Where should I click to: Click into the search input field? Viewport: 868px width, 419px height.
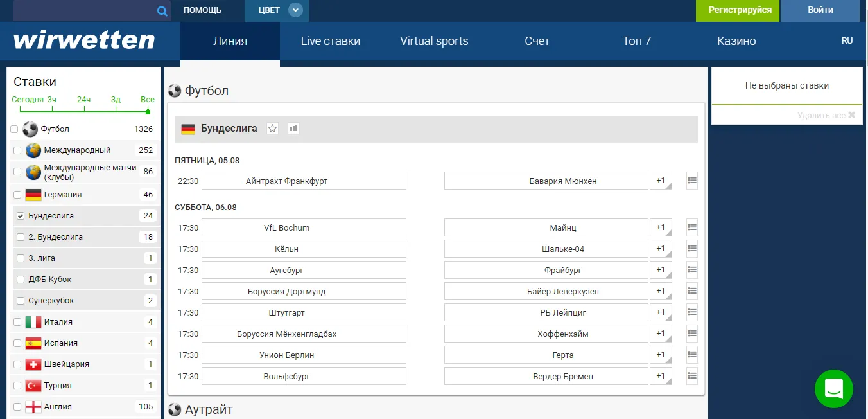[84, 11]
